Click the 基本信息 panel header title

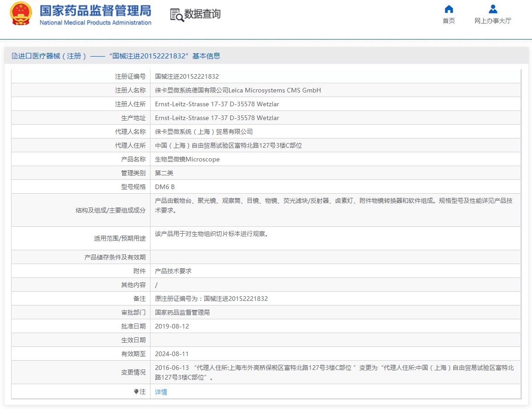point(119,56)
